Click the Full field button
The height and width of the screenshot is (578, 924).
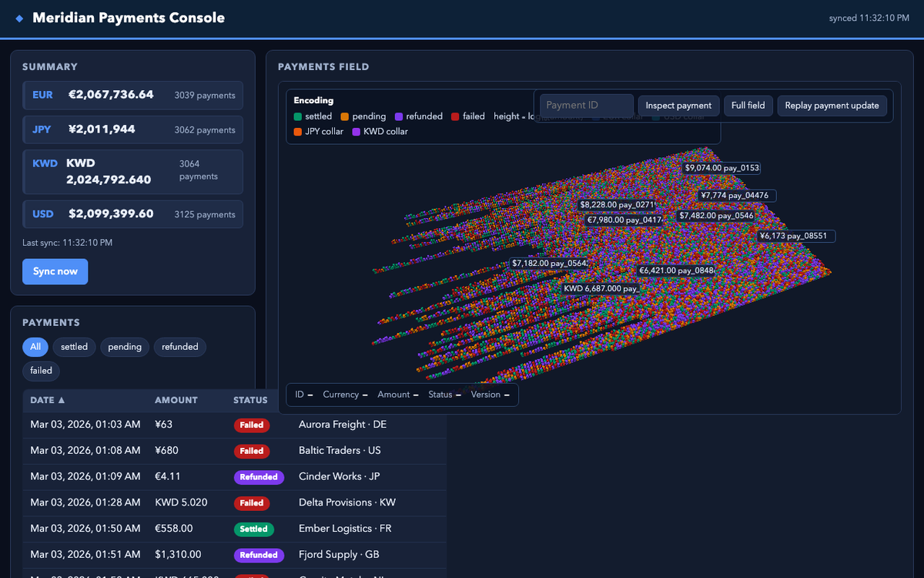point(748,106)
